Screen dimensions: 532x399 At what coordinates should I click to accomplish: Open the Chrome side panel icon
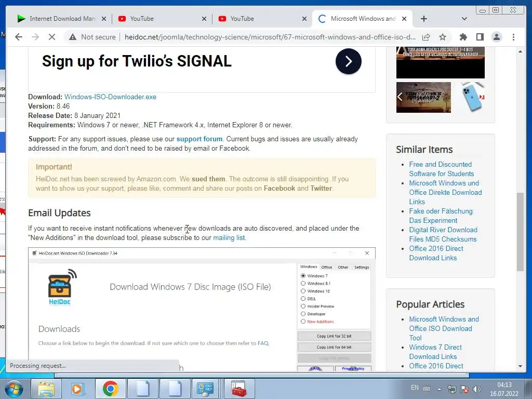tap(480, 37)
